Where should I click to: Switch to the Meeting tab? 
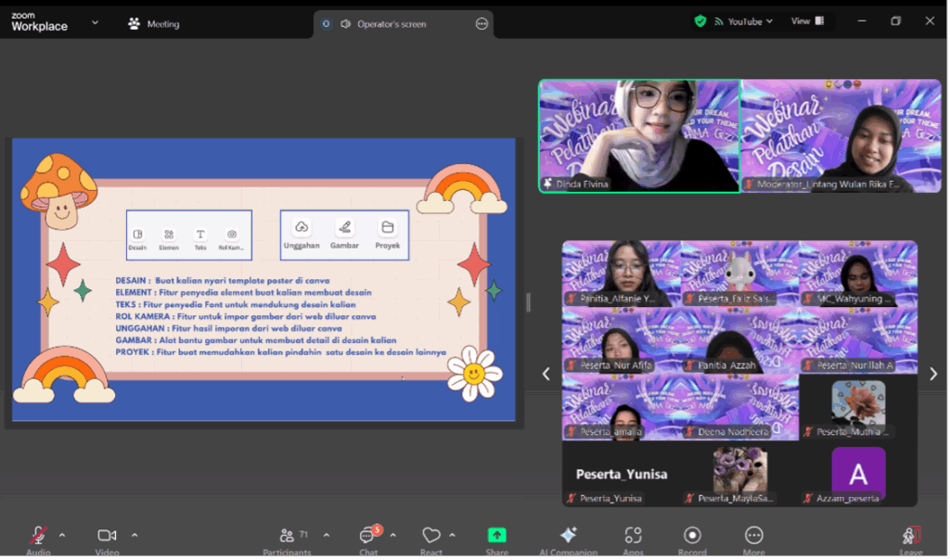click(154, 24)
